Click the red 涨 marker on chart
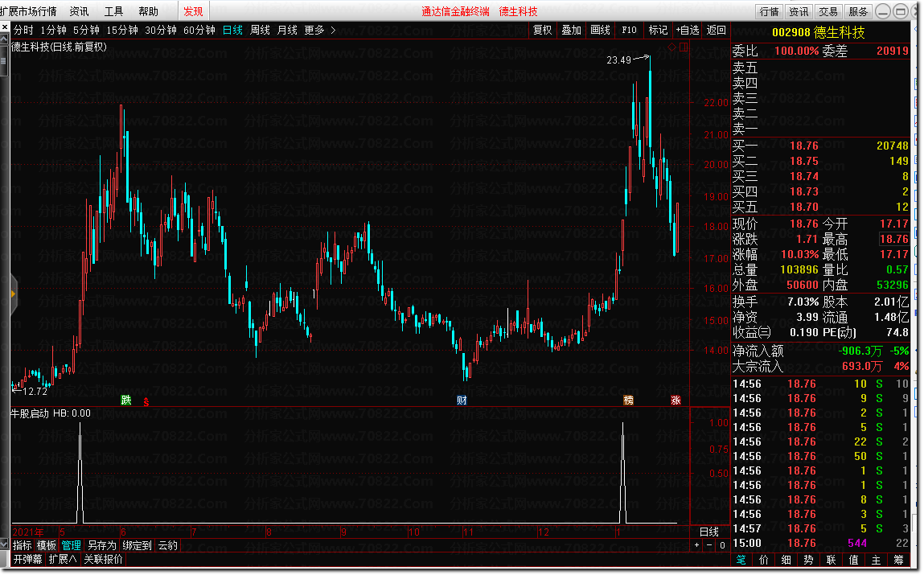The image size is (924, 575). tap(676, 400)
